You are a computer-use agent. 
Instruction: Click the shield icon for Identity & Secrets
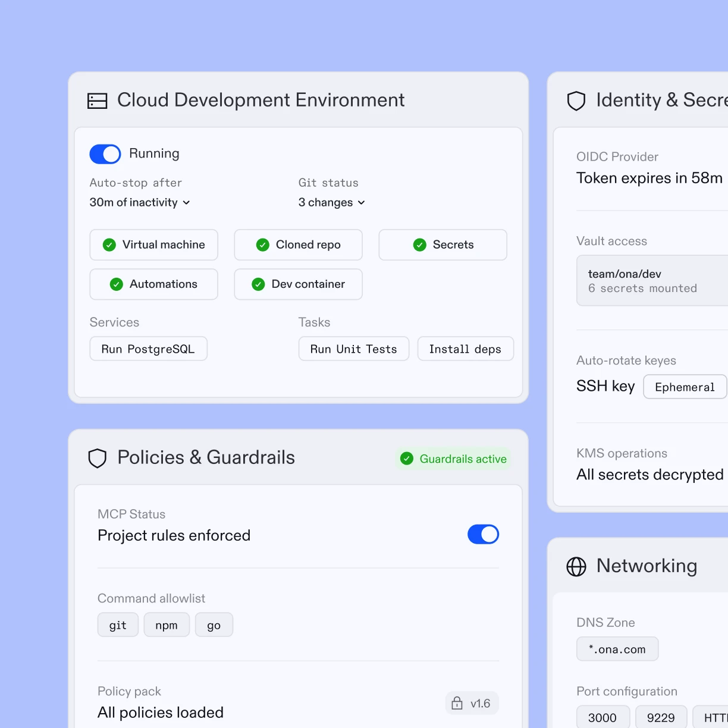point(576,101)
